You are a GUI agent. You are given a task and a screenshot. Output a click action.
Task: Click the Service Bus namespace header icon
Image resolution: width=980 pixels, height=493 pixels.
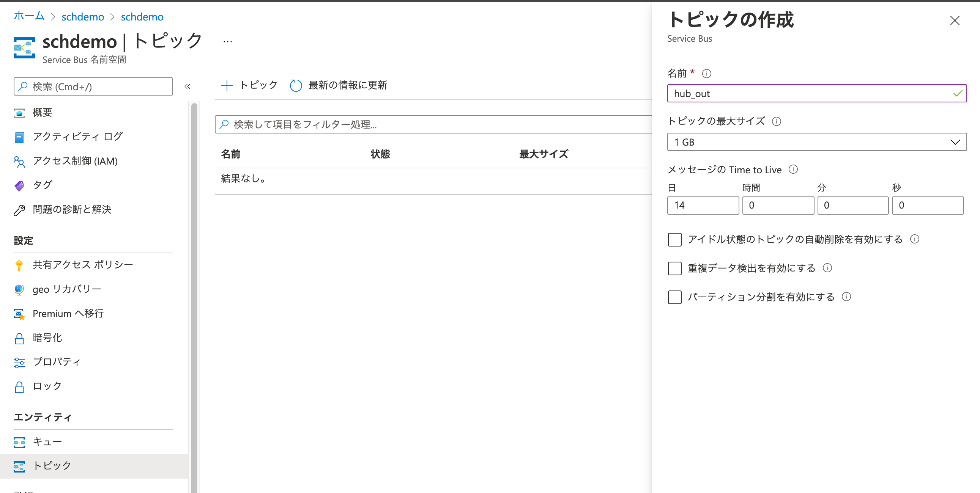click(24, 47)
